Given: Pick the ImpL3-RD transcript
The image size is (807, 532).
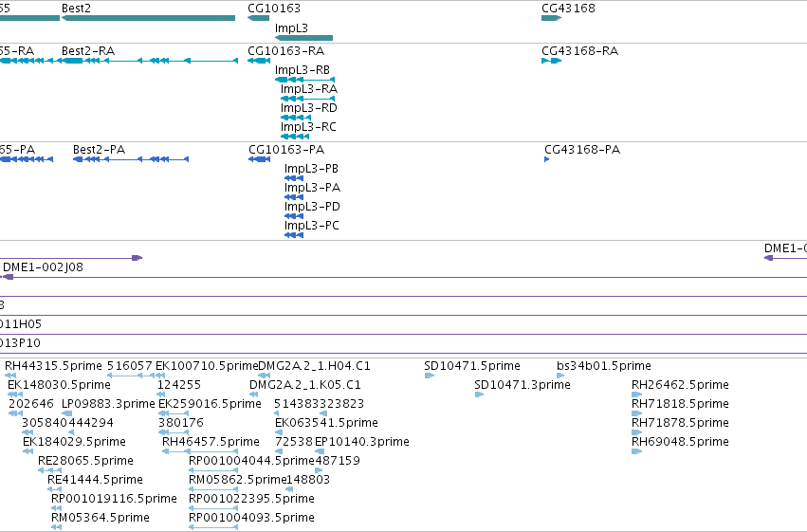Looking at the screenshot, I should click(x=296, y=118).
